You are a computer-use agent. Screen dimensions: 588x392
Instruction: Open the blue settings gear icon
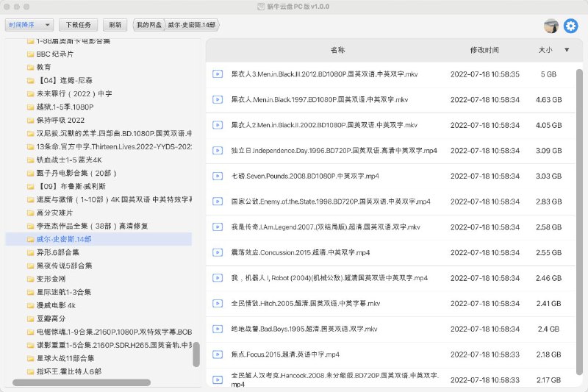click(570, 26)
